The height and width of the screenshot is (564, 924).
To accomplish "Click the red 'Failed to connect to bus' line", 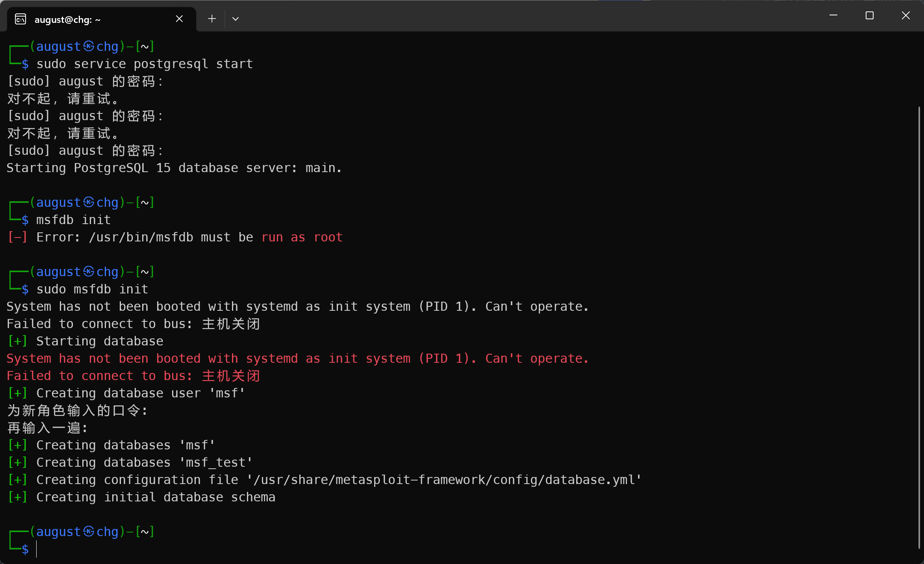I will pos(133,376).
